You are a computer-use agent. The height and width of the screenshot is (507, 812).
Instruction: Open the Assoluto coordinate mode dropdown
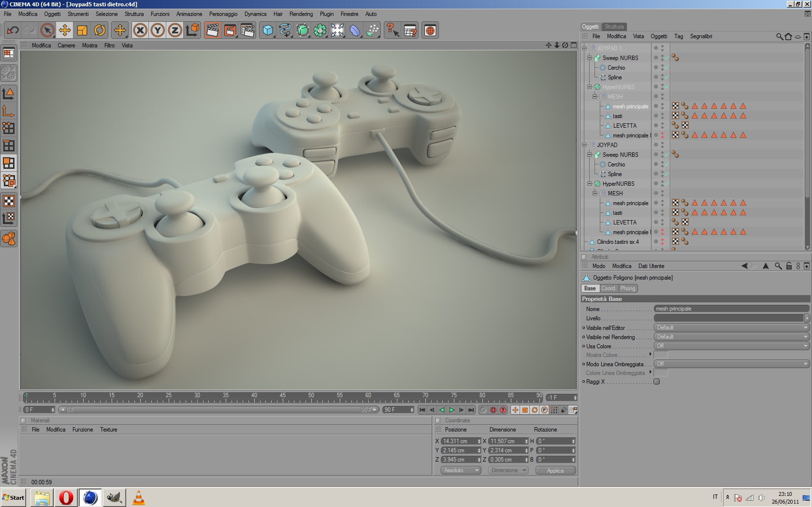[461, 470]
